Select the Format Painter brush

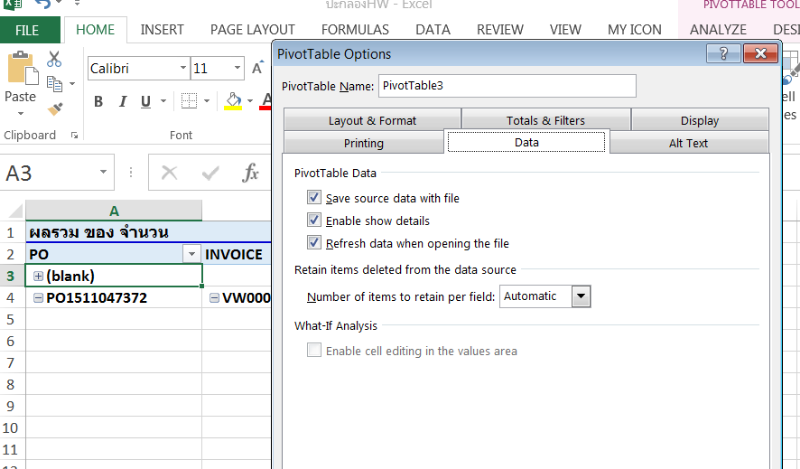54,108
